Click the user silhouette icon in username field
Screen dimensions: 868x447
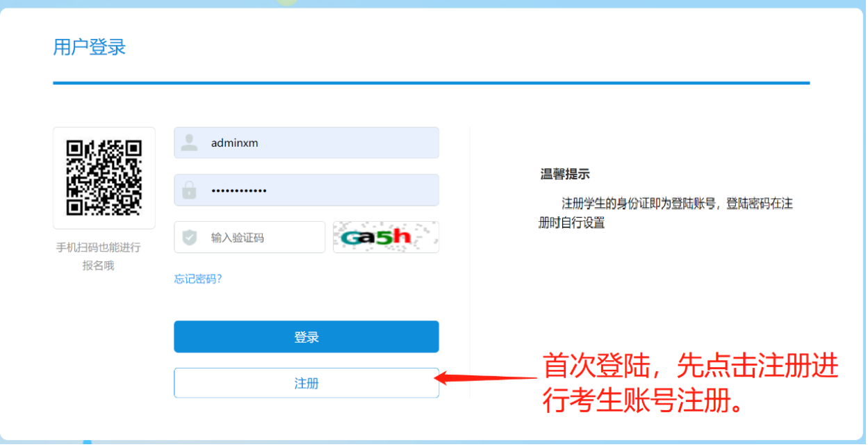tap(190, 143)
